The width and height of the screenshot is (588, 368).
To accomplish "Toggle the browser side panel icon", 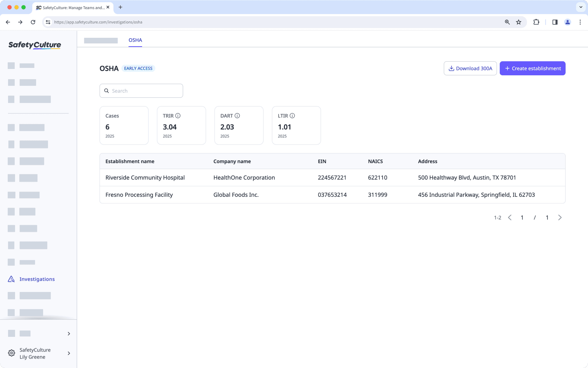I will point(555,22).
